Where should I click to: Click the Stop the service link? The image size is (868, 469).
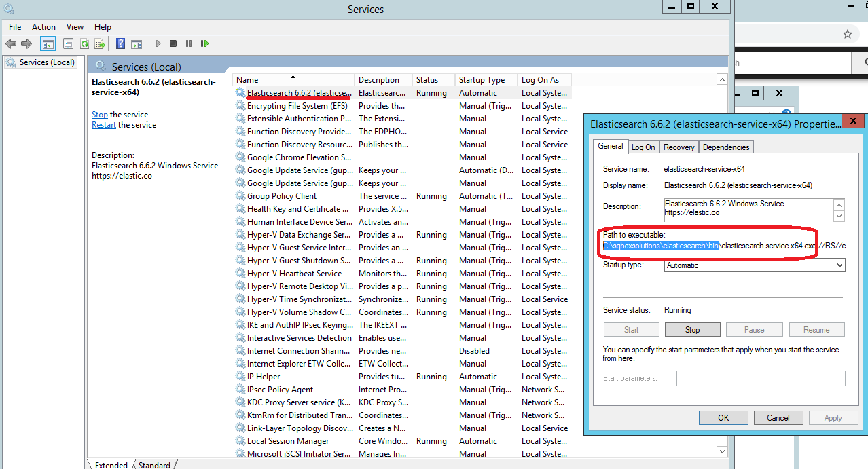point(100,115)
